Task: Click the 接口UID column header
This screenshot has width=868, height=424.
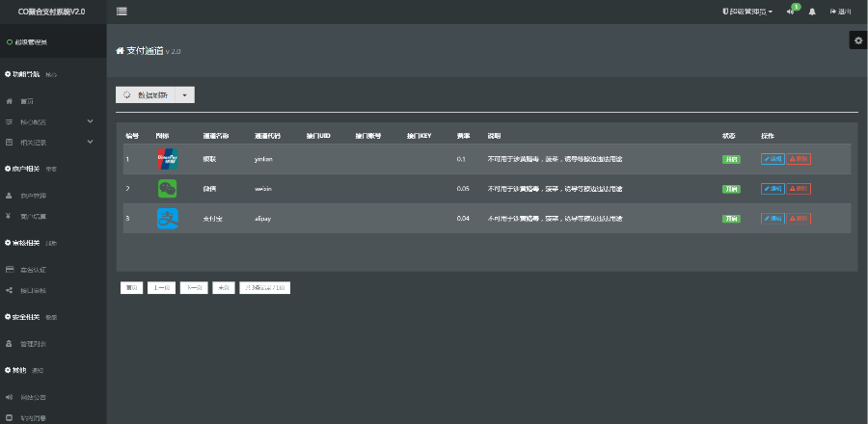Action: (318, 136)
